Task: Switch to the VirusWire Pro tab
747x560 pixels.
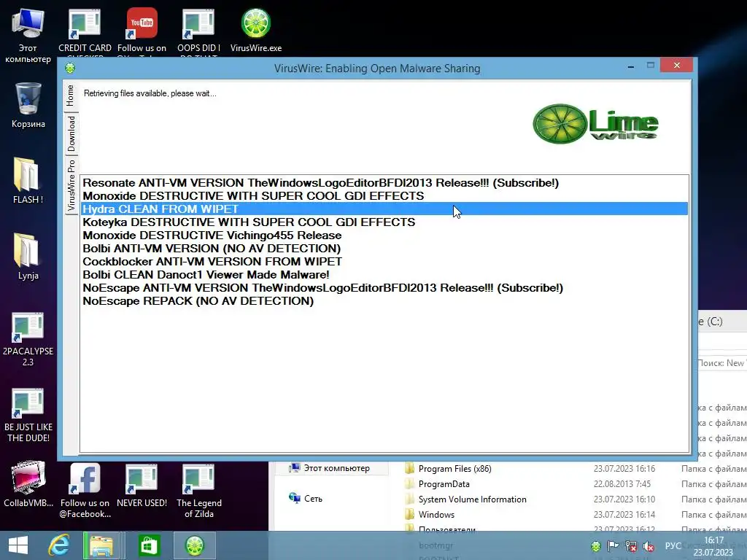Action: [71, 185]
